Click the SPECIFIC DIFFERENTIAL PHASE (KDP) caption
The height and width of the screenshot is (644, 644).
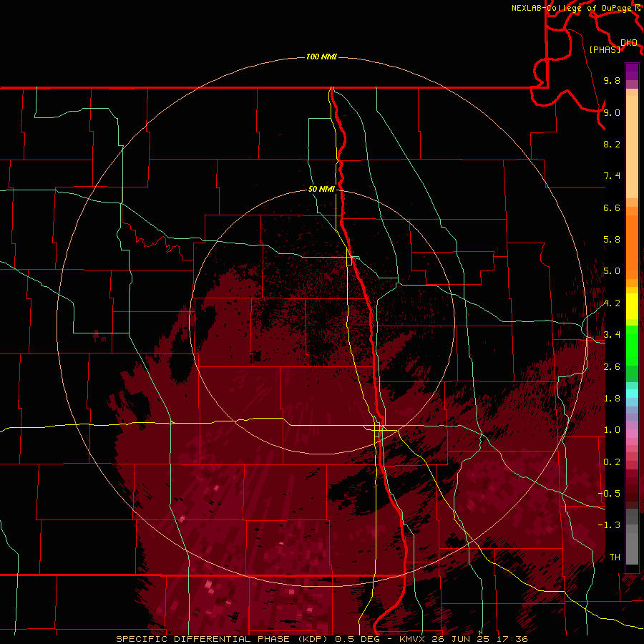pyautogui.click(x=223, y=639)
